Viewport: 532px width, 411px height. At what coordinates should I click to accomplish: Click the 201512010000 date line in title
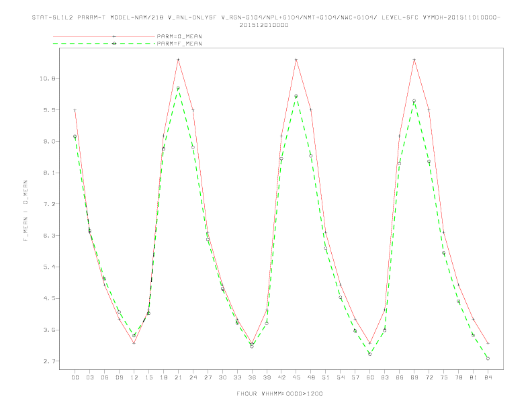(264, 25)
